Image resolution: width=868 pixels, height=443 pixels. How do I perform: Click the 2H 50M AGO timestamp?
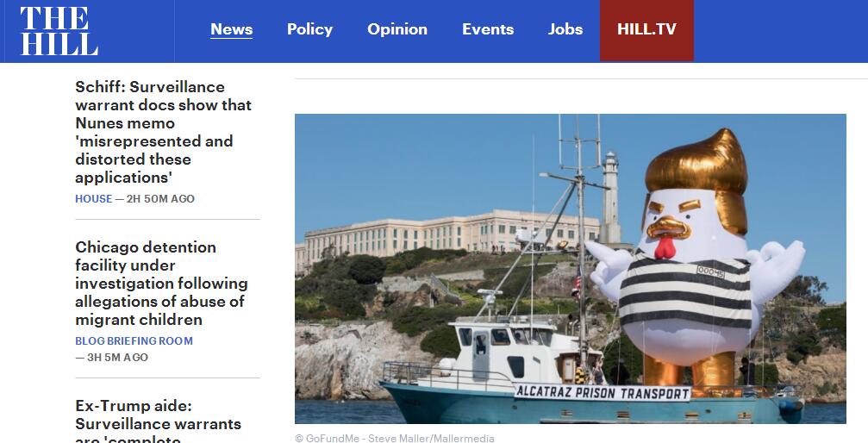160,199
